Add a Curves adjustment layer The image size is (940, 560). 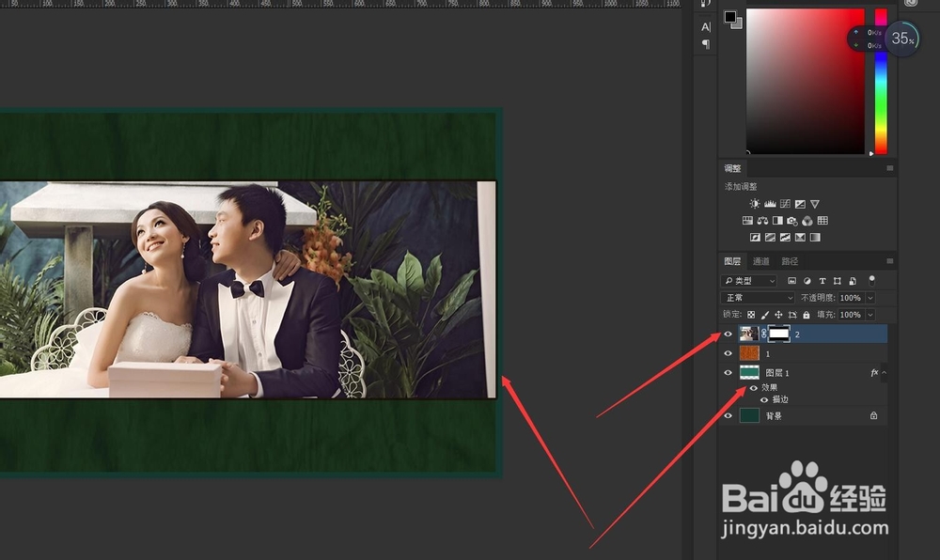tap(785, 204)
